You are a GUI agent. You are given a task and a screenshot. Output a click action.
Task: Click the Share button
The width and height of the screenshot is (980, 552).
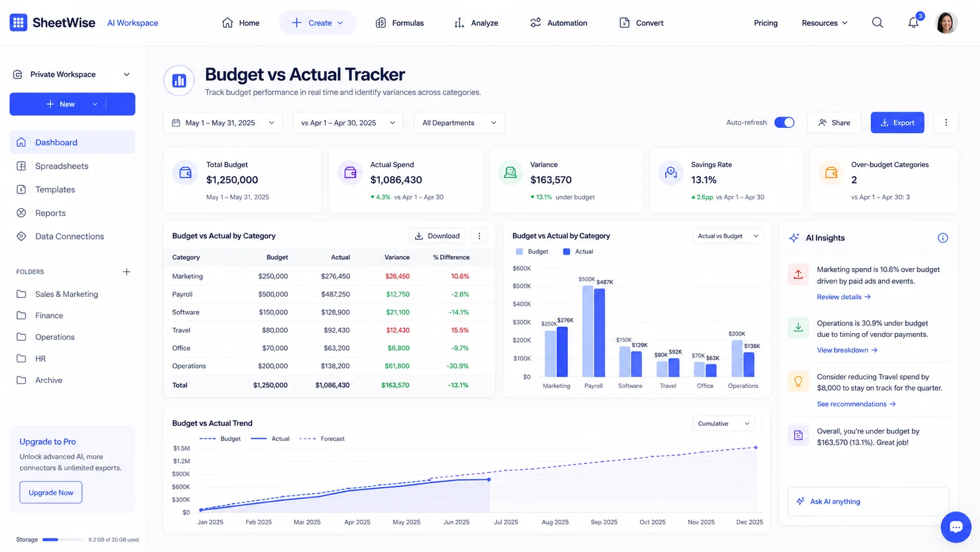834,123
